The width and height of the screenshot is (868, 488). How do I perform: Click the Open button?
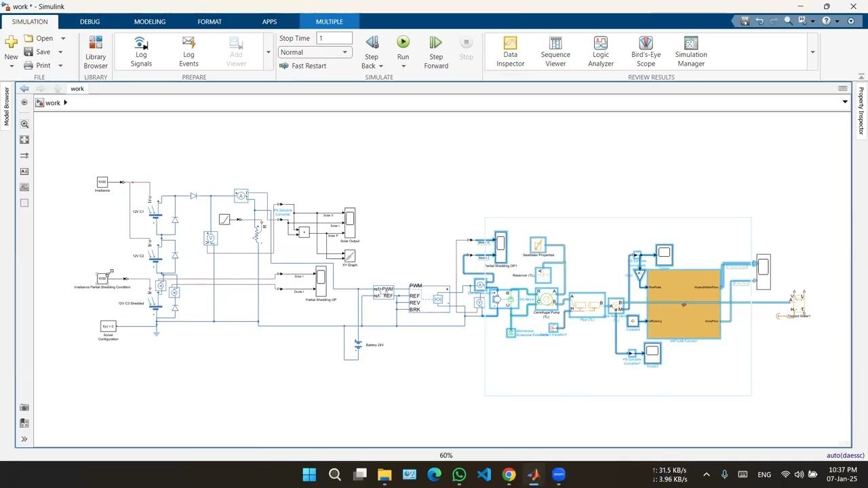click(39, 39)
